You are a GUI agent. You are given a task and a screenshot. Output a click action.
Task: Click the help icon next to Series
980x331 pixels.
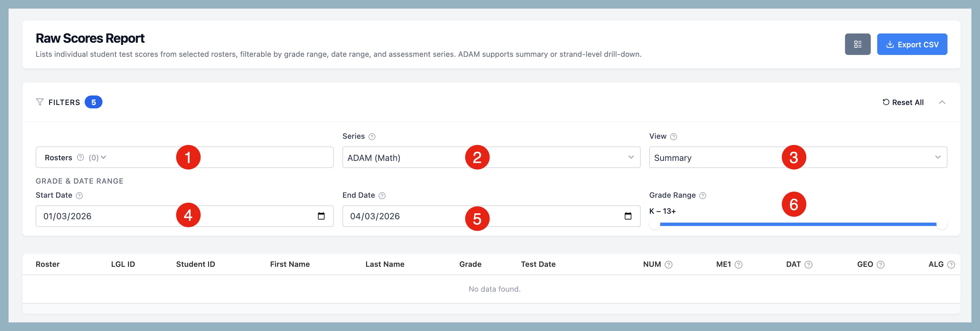click(372, 137)
